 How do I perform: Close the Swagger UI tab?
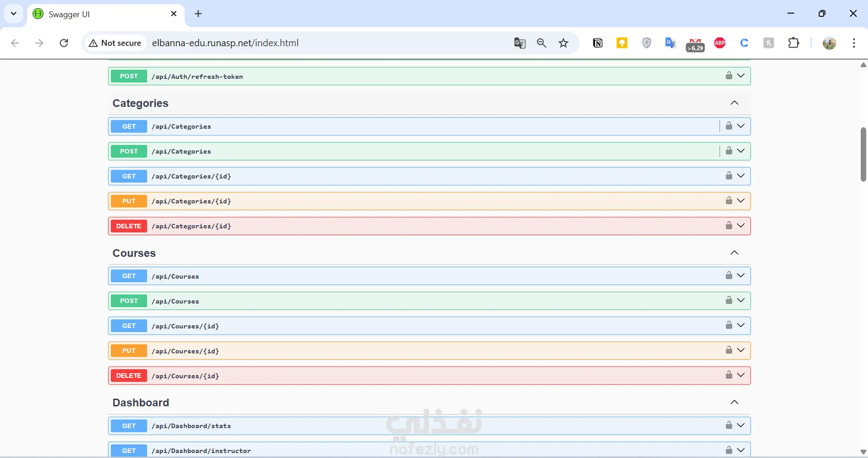click(x=174, y=14)
